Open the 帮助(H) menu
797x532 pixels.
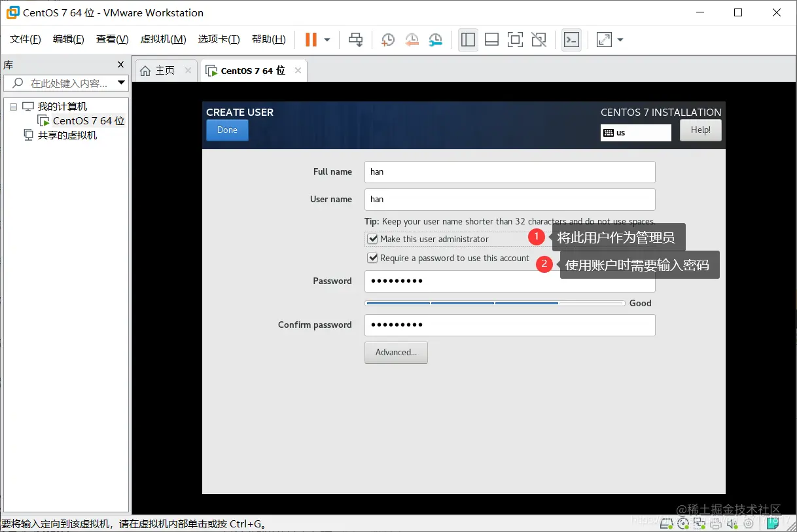click(269, 39)
